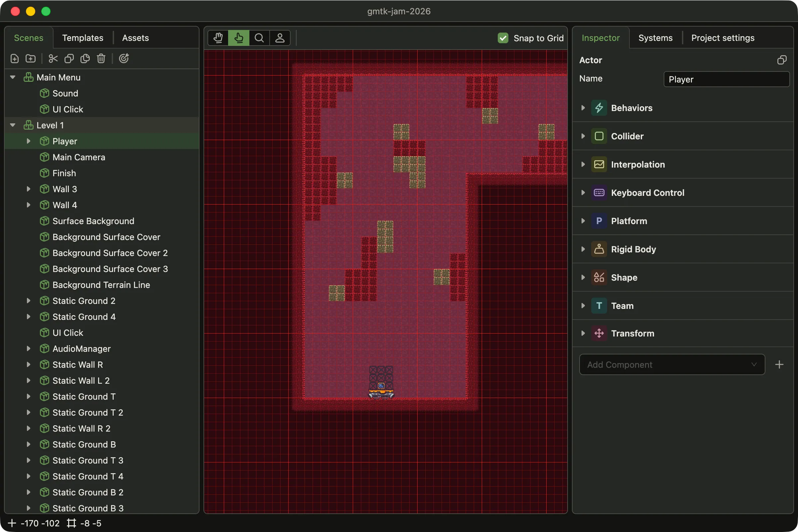Select Background Surface Cover 2
Image resolution: width=798 pixels, height=532 pixels.
(102, 253)
